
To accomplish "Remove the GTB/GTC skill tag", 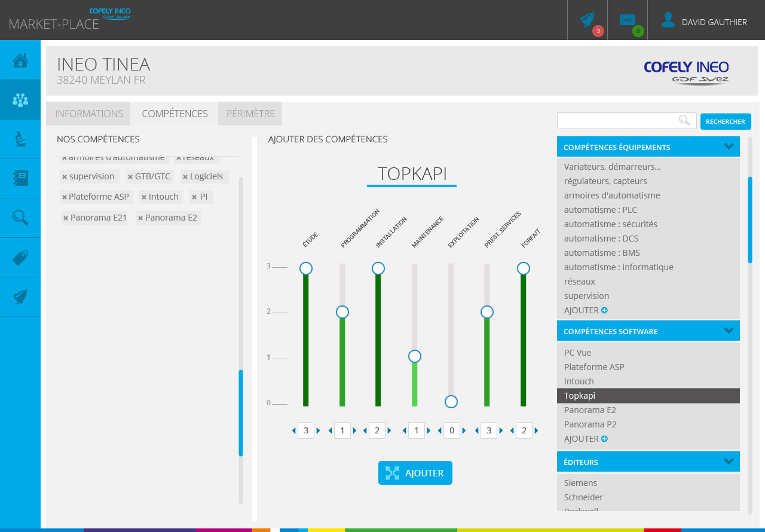I will (130, 177).
